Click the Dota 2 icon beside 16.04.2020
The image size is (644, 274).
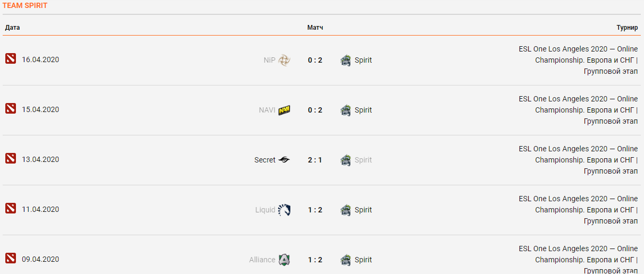[11, 58]
